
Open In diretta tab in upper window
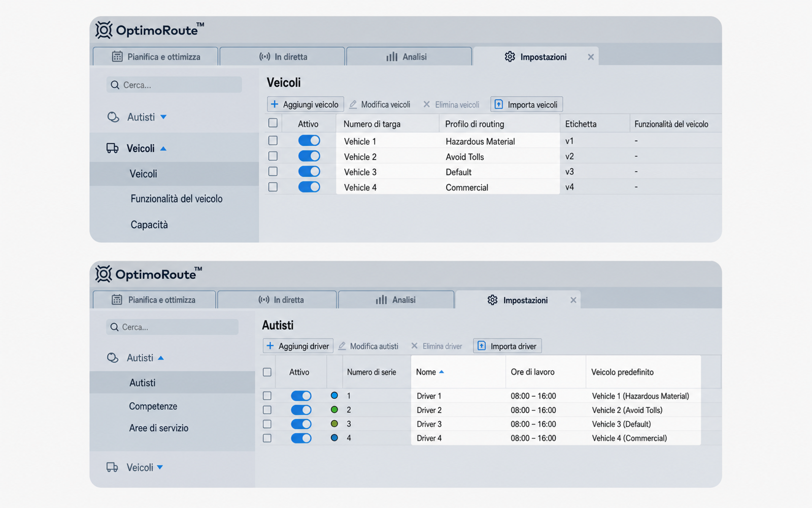click(282, 56)
